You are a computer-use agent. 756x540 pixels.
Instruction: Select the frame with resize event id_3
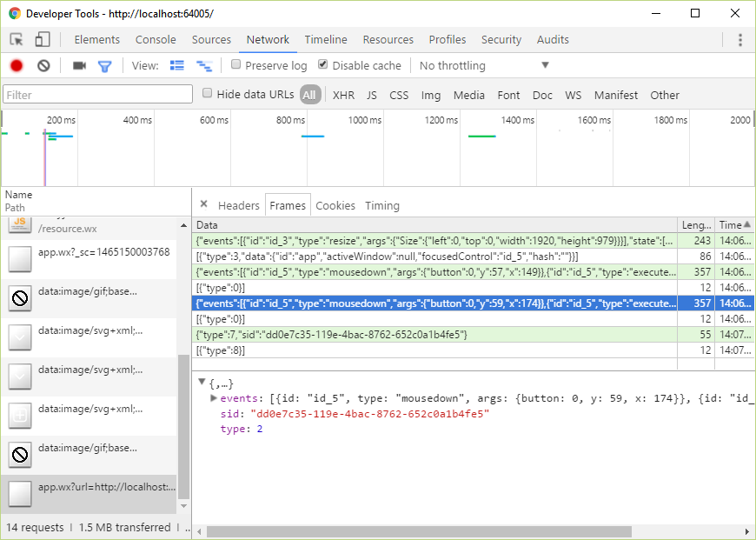(x=474, y=240)
